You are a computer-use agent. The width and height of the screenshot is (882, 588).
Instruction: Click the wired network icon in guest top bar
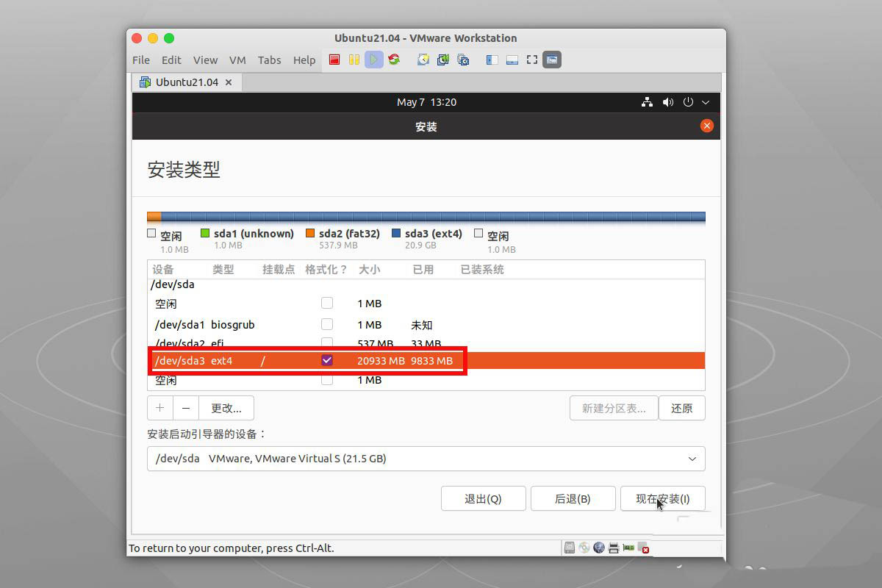(x=647, y=102)
